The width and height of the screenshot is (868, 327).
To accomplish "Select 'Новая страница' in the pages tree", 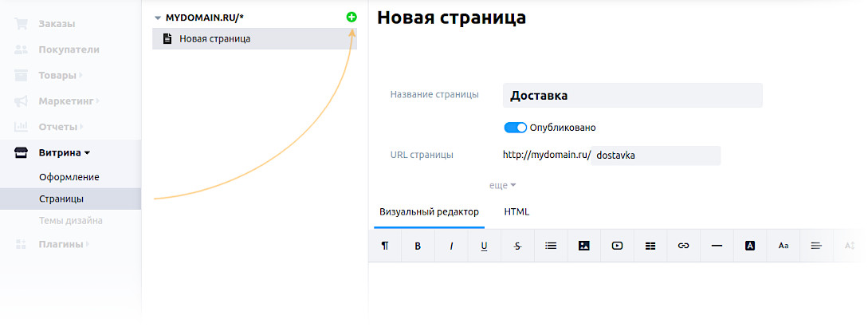I will [215, 38].
